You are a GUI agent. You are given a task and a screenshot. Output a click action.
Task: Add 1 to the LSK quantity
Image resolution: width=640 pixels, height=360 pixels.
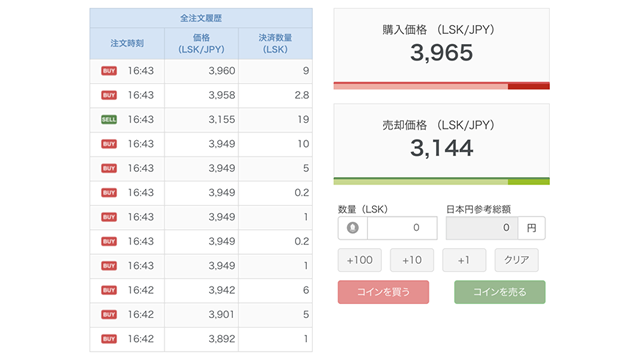[464, 260]
